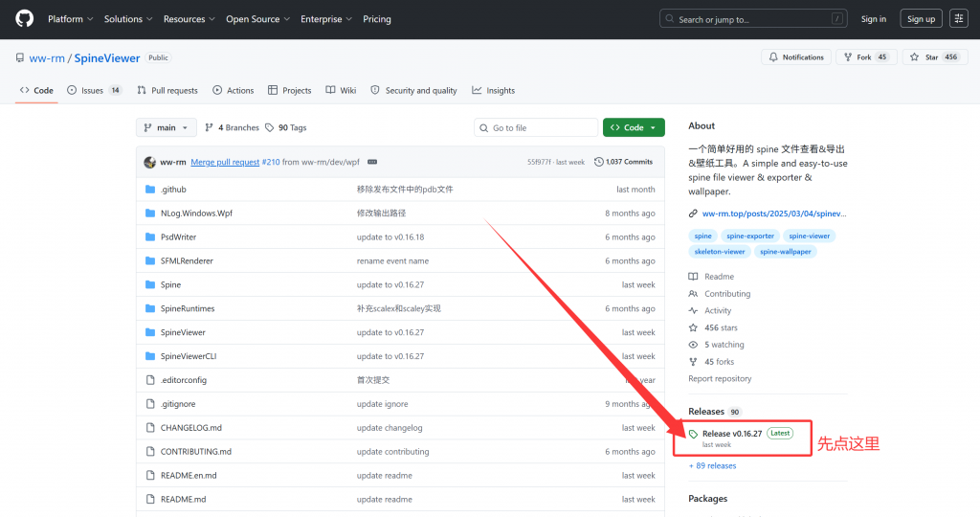Switch to the Security and quality tab
The width and height of the screenshot is (980, 517).
pyautogui.click(x=413, y=91)
